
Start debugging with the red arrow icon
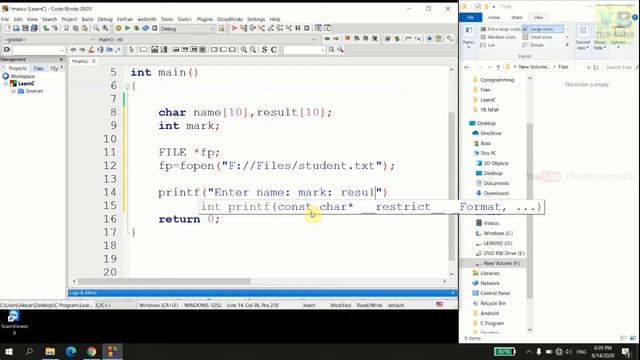234,28
